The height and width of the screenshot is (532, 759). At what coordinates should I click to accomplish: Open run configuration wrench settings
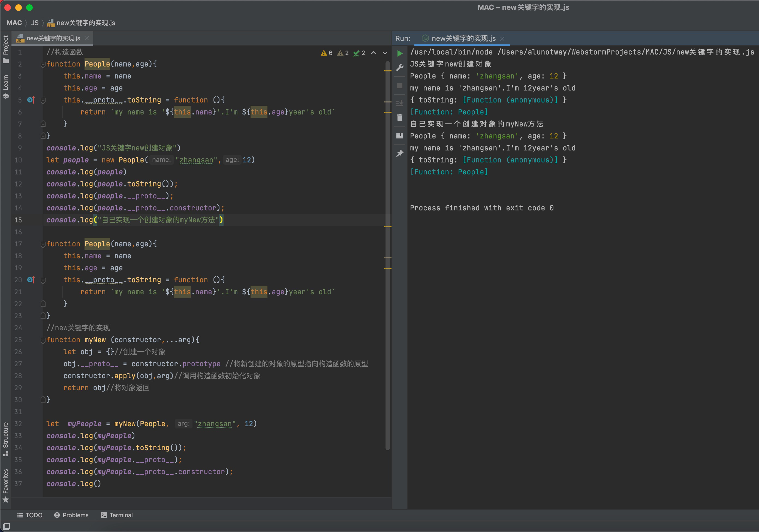tap(400, 68)
